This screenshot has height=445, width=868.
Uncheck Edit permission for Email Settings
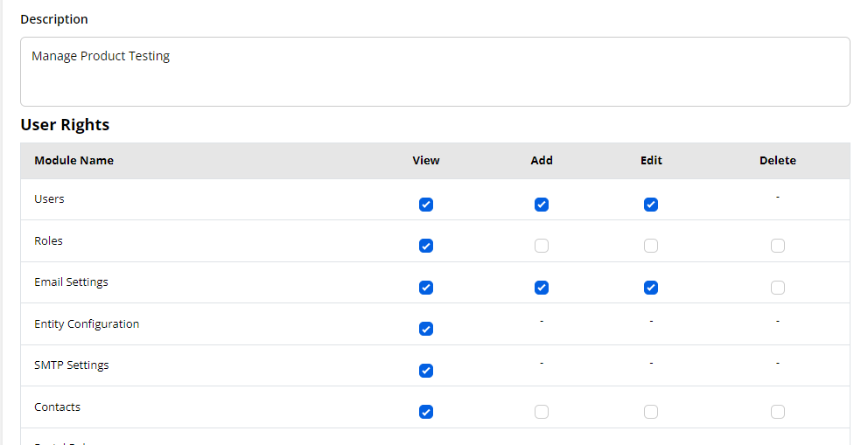pyautogui.click(x=651, y=288)
